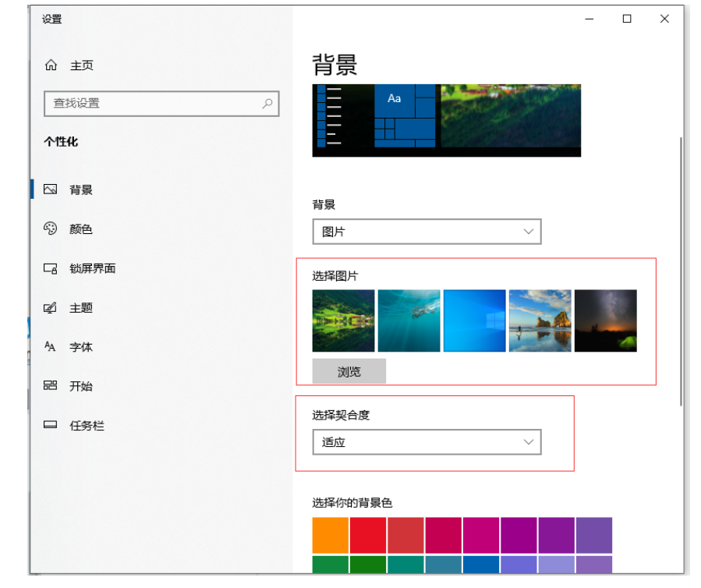
Task: Open 锁屏界面 via its lock screen icon
Action: tap(51, 268)
